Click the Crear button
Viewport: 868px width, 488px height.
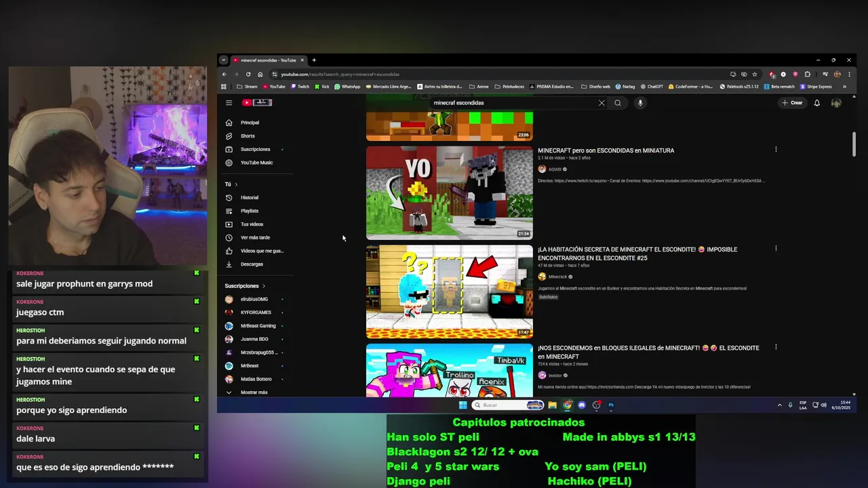pos(792,103)
